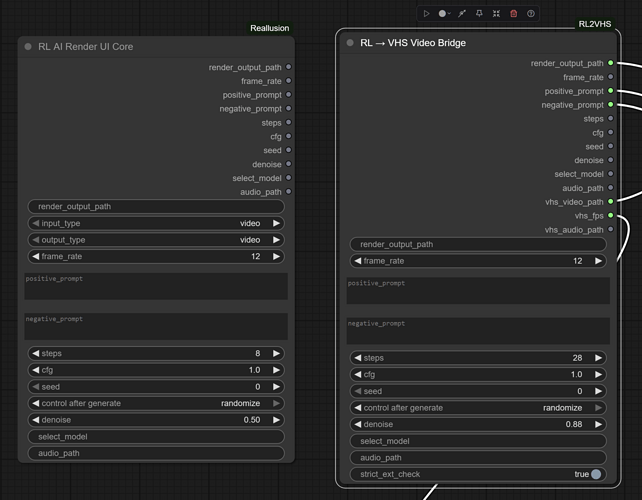This screenshot has width=642, height=500.
Task: Increase frame_rate in RL AI Render UI Core
Action: click(276, 256)
